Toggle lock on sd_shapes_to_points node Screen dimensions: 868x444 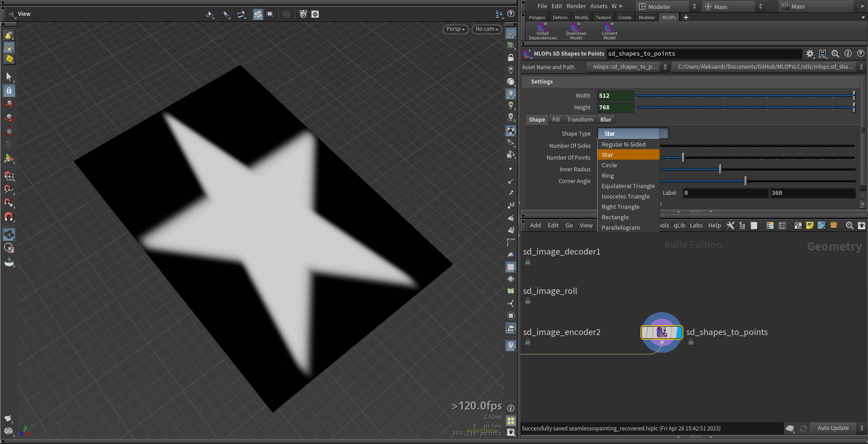[691, 342]
